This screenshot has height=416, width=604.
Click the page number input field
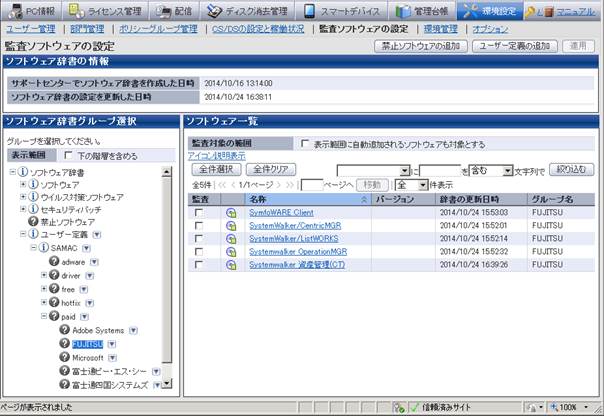[x=312, y=185]
